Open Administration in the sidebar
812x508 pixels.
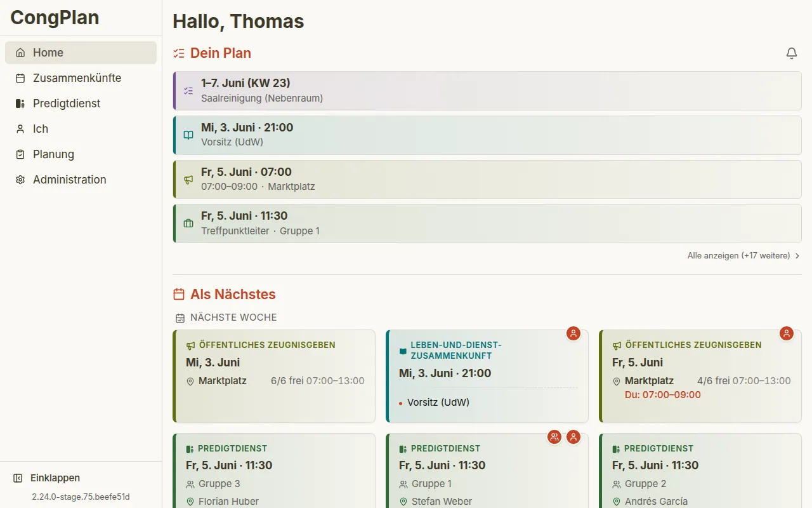pyautogui.click(x=81, y=180)
